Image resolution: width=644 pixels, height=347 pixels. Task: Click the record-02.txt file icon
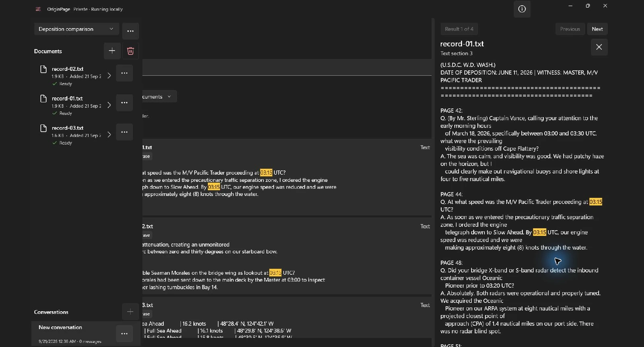(x=43, y=69)
